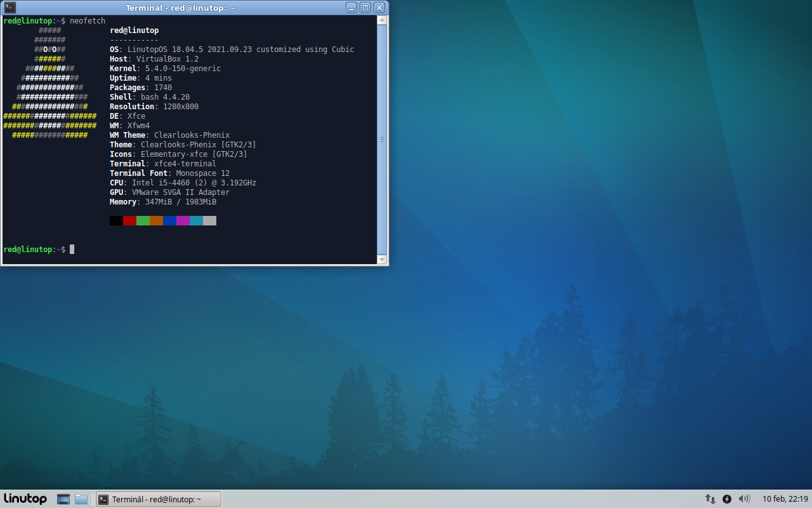Viewport: 812px width, 508px height.
Task: Open the terminal window menu icon
Action: click(x=10, y=8)
